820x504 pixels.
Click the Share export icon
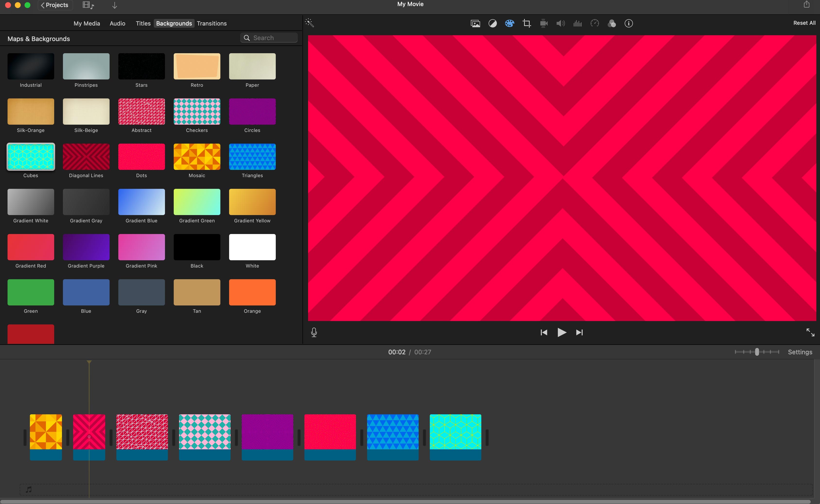pyautogui.click(x=806, y=4)
